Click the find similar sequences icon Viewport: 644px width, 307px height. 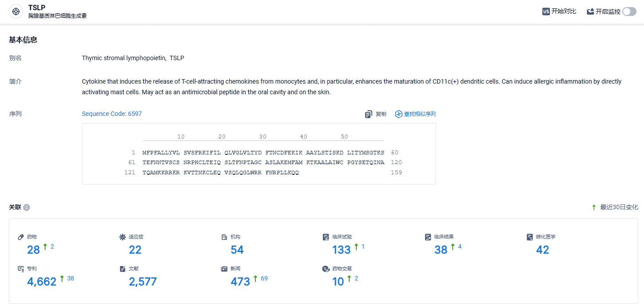pos(398,114)
